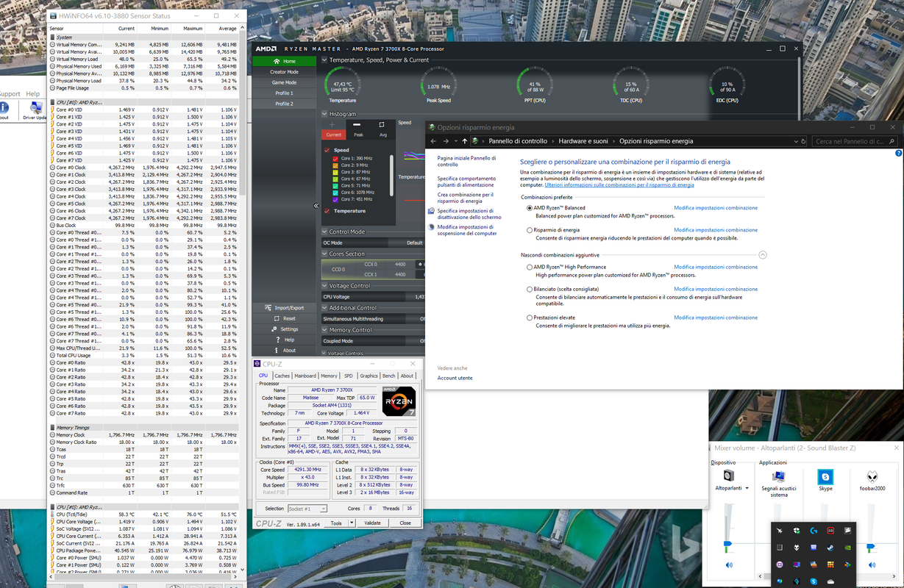Collapse Control Mode section
904x588 pixels.
click(x=325, y=232)
